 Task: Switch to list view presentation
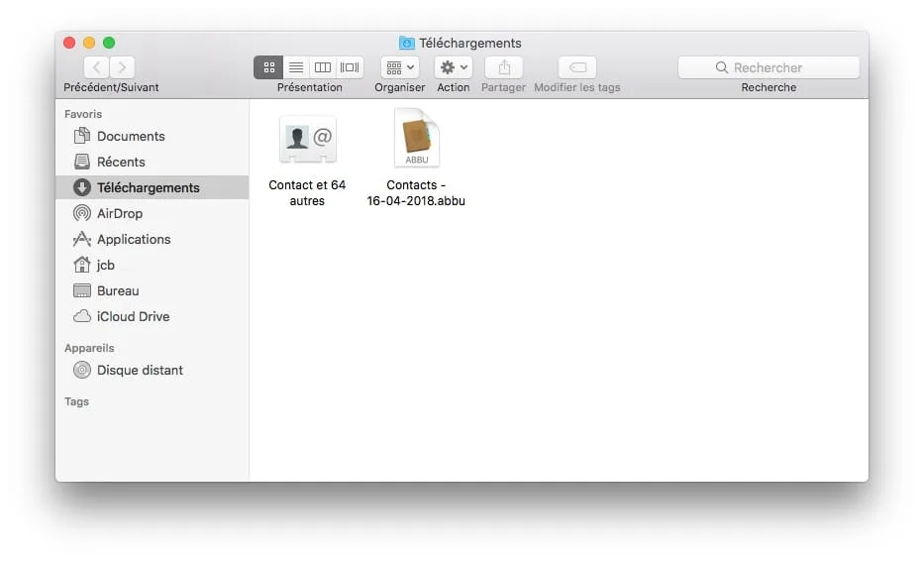coord(296,67)
